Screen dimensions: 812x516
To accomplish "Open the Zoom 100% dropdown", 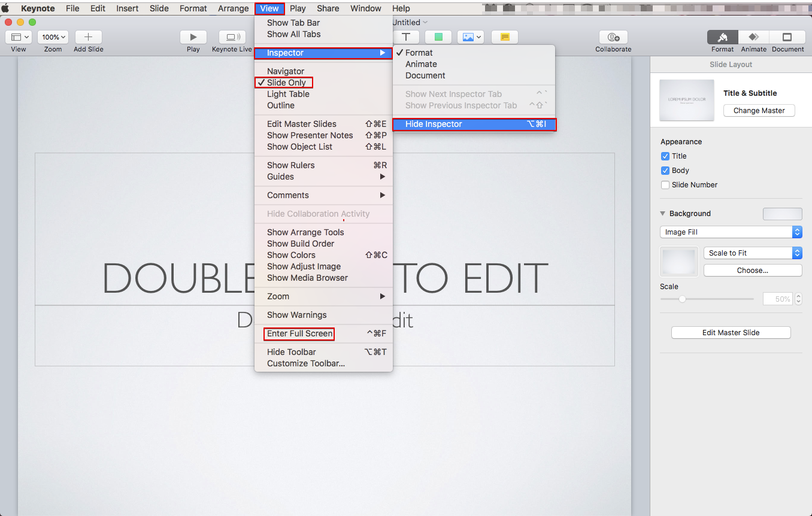I will tap(53, 37).
